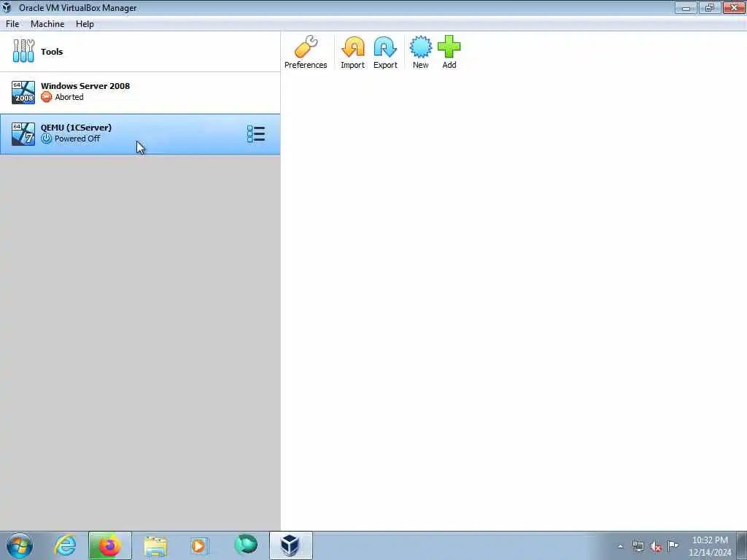Open the Help menu
747x560 pixels.
click(x=85, y=24)
